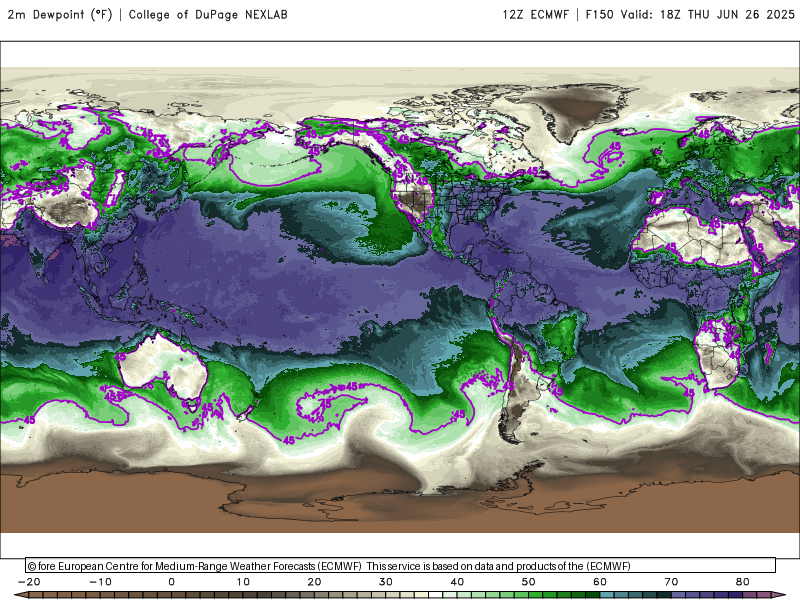
Task: Click the ECMWF copyright notice box
Action: [x=401, y=566]
